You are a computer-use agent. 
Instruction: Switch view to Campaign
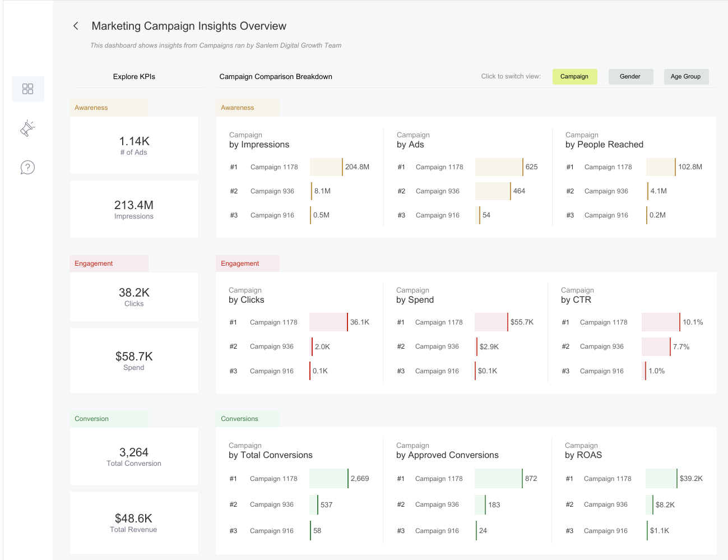[574, 77]
